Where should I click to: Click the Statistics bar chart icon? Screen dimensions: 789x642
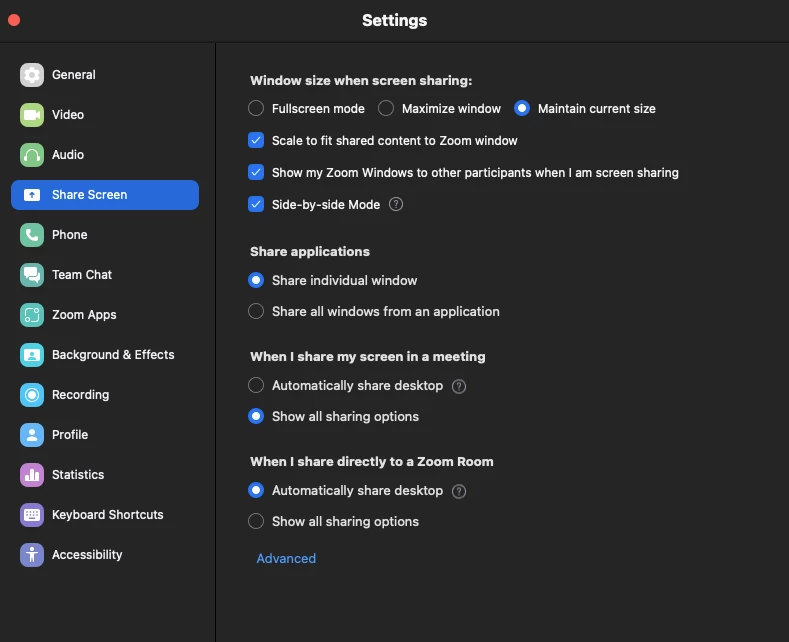pyautogui.click(x=32, y=475)
